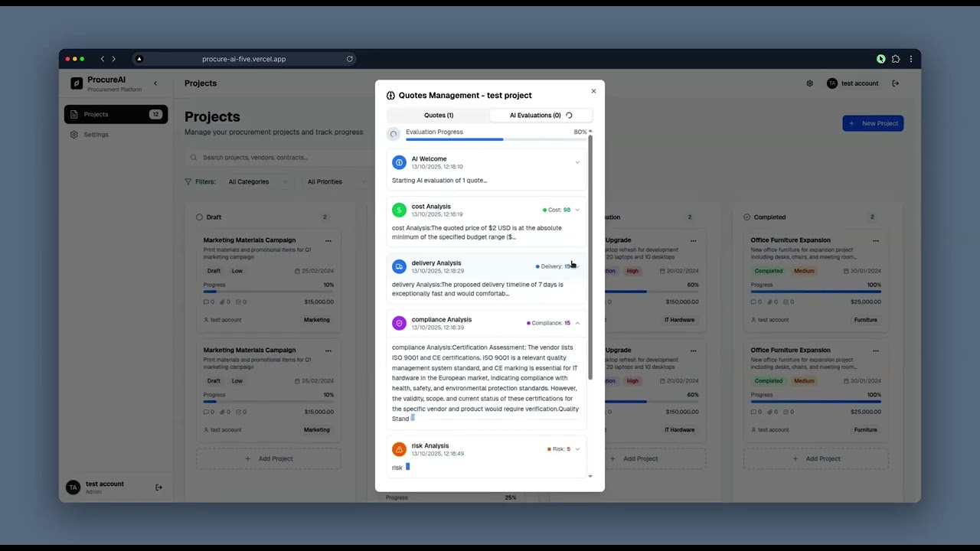Collapse the sidebar with the chevron
980x551 pixels.
155,83
